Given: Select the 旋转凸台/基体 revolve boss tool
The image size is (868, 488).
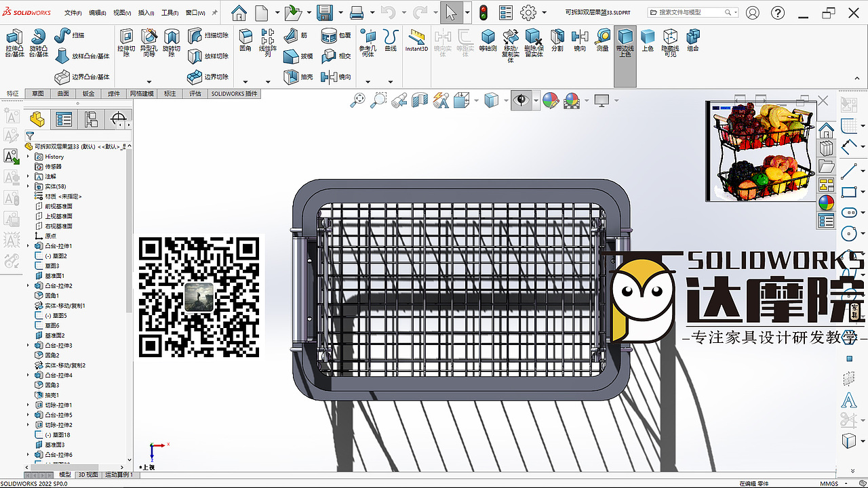Looking at the screenshot, I should (x=39, y=43).
